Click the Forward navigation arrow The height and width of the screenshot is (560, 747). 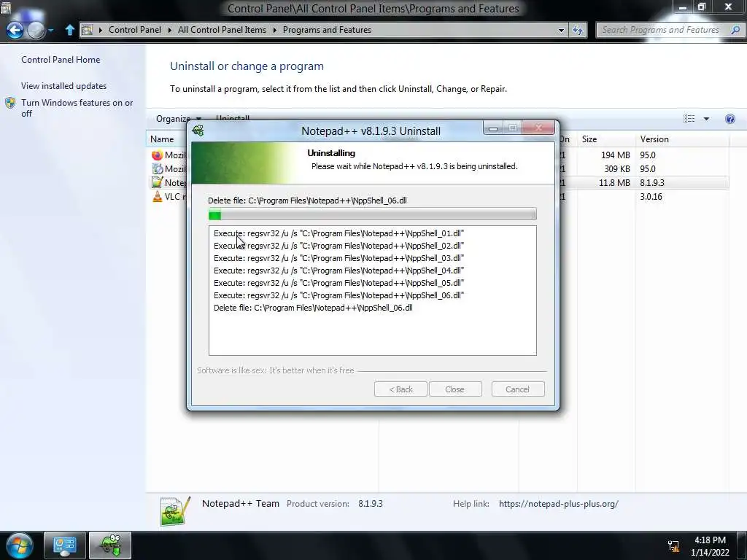click(x=36, y=31)
